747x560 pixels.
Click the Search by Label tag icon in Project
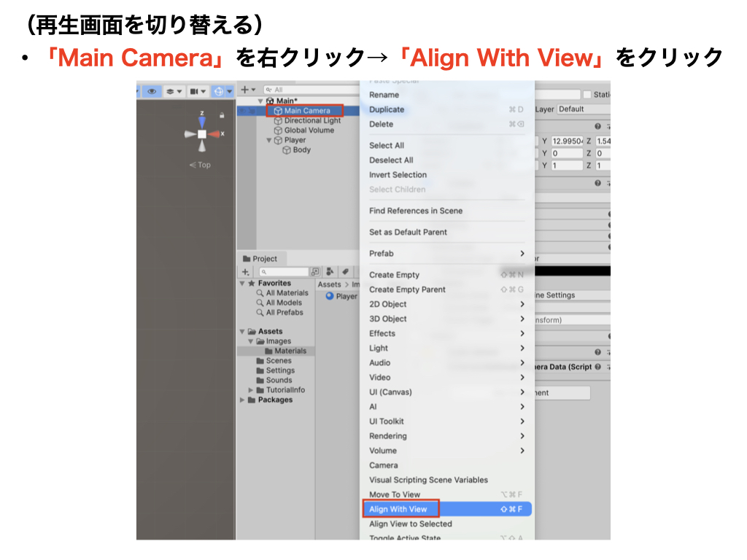(345, 271)
